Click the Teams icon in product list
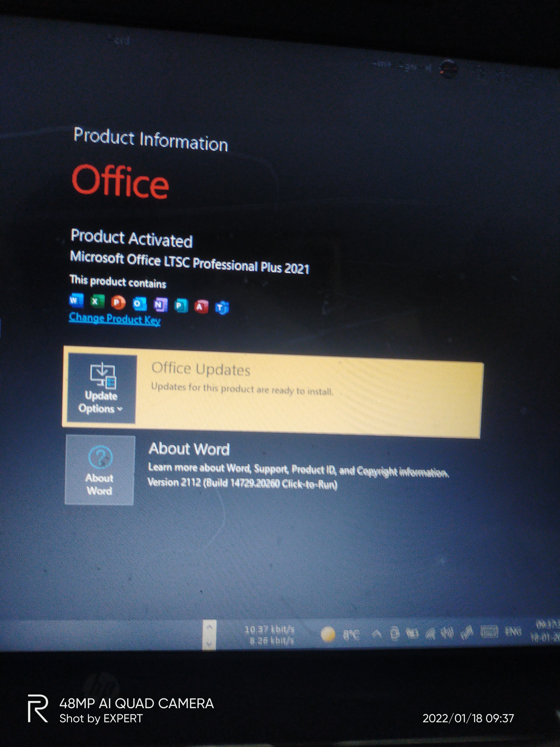Screen dimensions: 560x747 click(x=222, y=308)
